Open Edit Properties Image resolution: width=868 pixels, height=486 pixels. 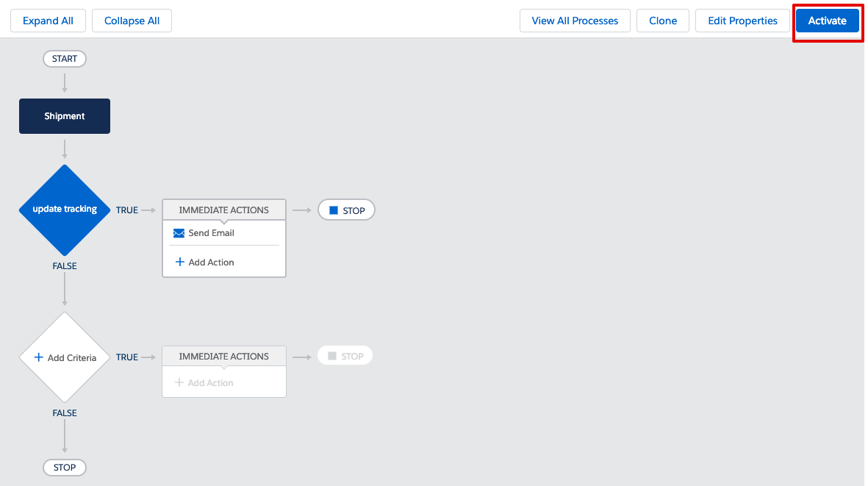tap(742, 21)
